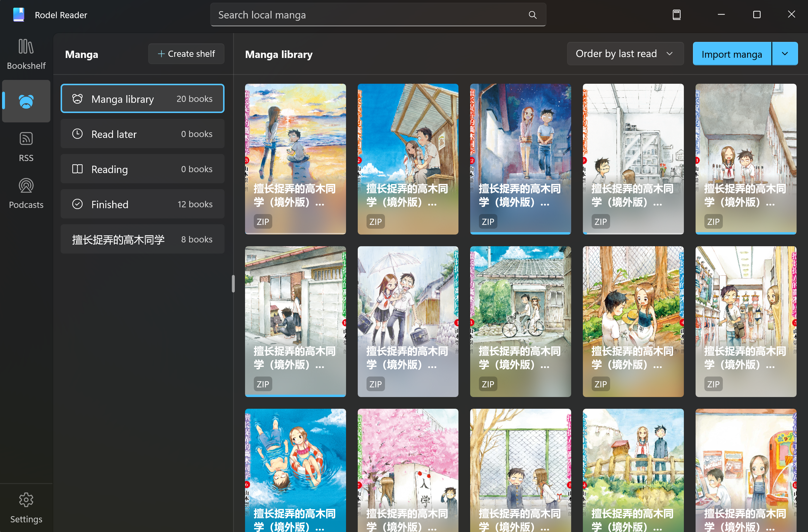Click the Manga library heading text
Screen dimensions: 808x532
(279, 54)
